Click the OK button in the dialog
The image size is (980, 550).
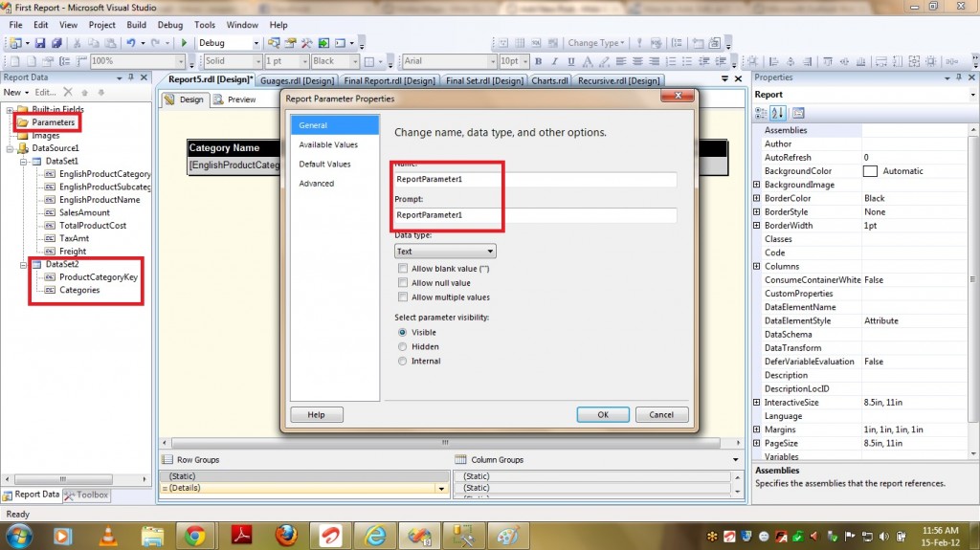tap(602, 414)
